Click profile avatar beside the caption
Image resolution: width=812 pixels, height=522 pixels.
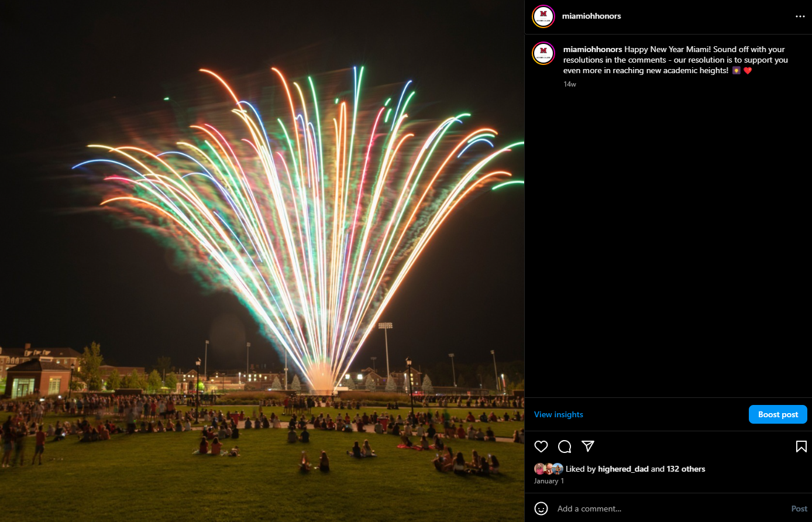click(x=543, y=53)
